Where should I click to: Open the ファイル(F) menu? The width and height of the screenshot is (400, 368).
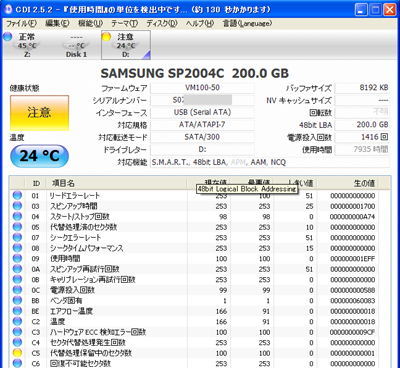pos(22,24)
